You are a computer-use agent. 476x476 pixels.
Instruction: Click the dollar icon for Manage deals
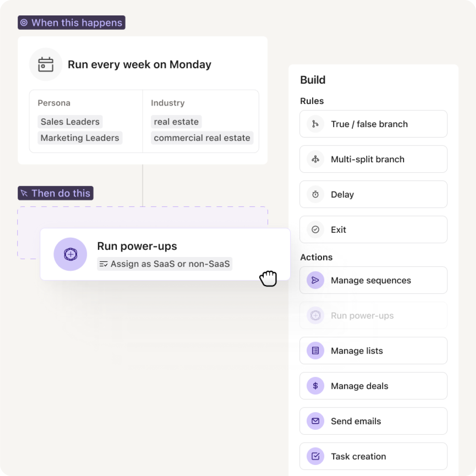click(x=315, y=386)
